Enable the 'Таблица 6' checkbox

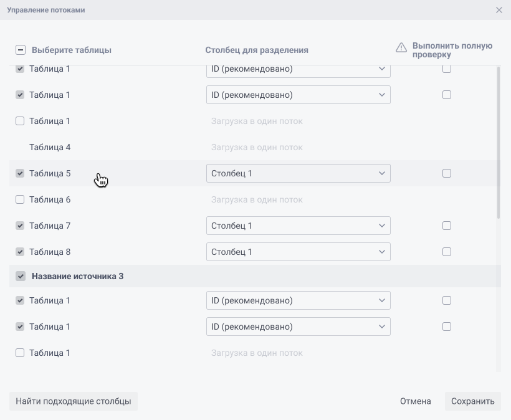[19, 199]
